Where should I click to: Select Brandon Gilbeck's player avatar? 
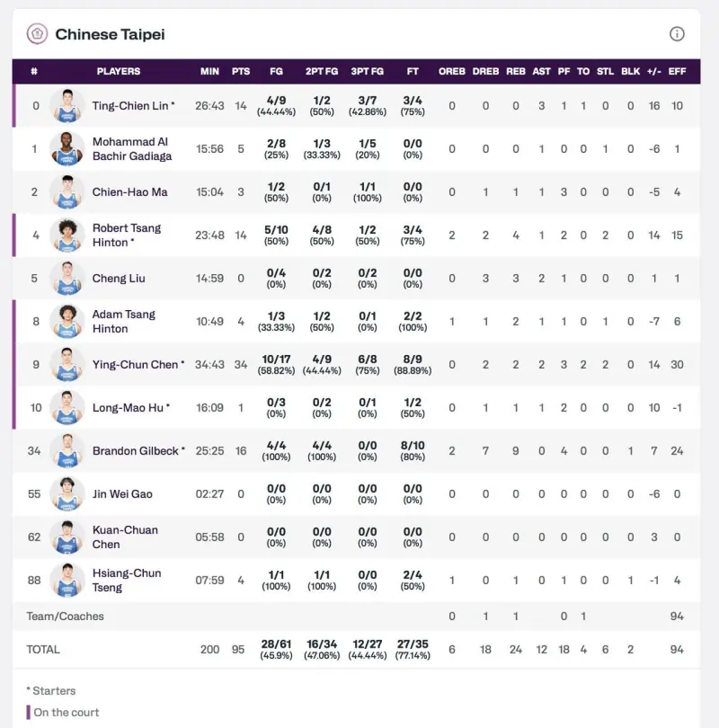pyautogui.click(x=67, y=451)
